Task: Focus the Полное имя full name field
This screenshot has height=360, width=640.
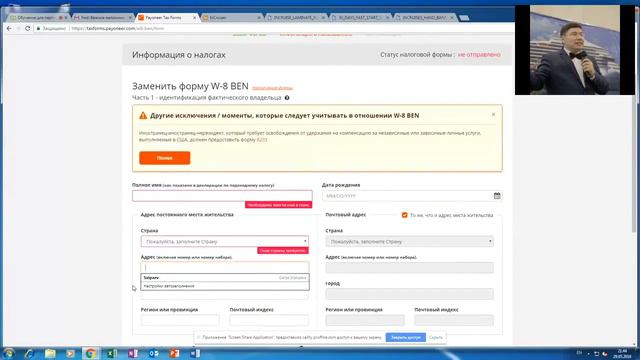Action: 222,196
